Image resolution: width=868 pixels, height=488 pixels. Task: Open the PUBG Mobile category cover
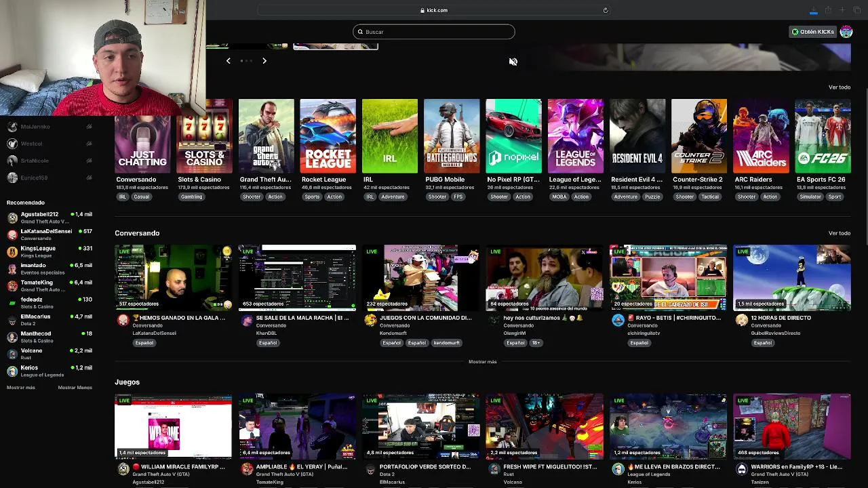[452, 136]
